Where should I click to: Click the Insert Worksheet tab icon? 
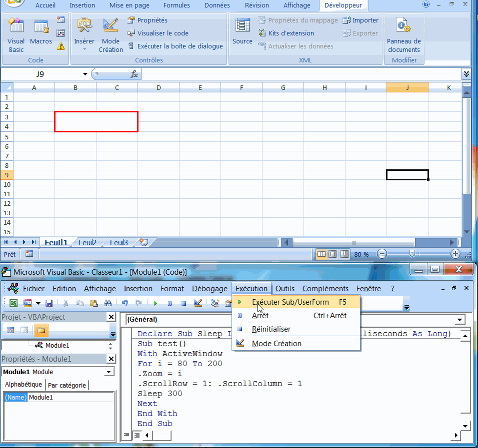[144, 242]
